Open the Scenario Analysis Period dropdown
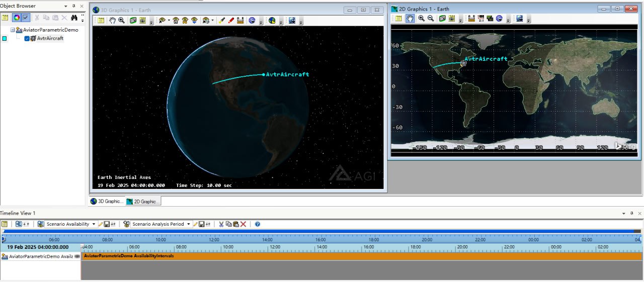This screenshot has width=644, height=282. [x=189, y=224]
